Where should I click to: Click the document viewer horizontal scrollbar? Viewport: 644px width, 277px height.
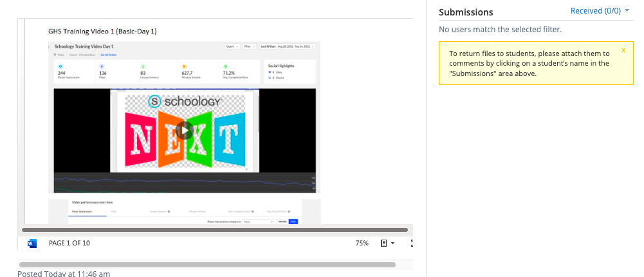(215, 230)
